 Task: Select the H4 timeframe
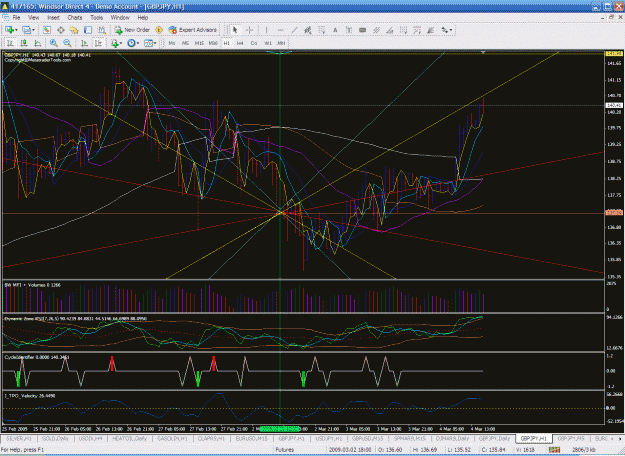click(x=240, y=43)
